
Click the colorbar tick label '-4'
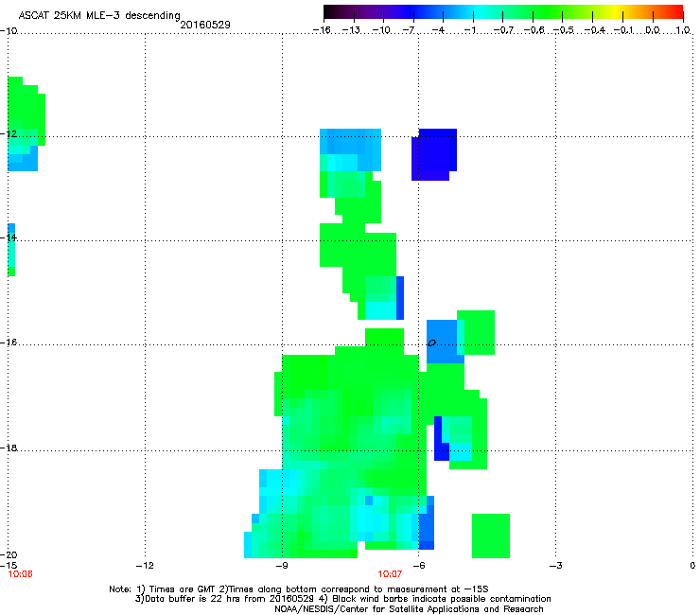438,30
